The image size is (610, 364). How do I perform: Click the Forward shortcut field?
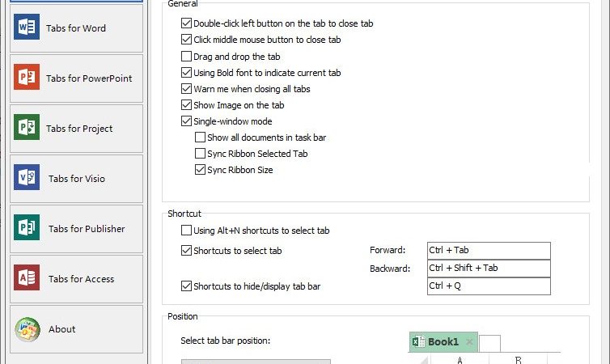pos(489,251)
